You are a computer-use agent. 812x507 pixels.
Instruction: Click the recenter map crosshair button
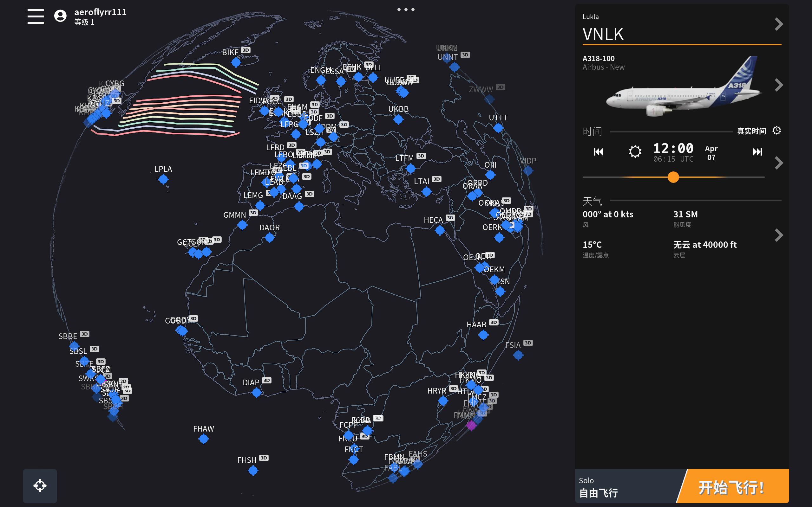40,485
